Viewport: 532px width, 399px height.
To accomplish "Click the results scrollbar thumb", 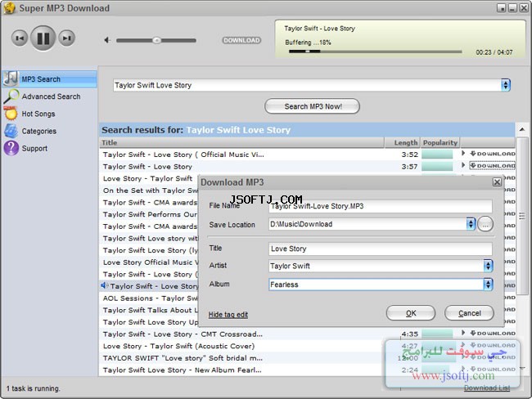I will pyautogui.click(x=522, y=216).
